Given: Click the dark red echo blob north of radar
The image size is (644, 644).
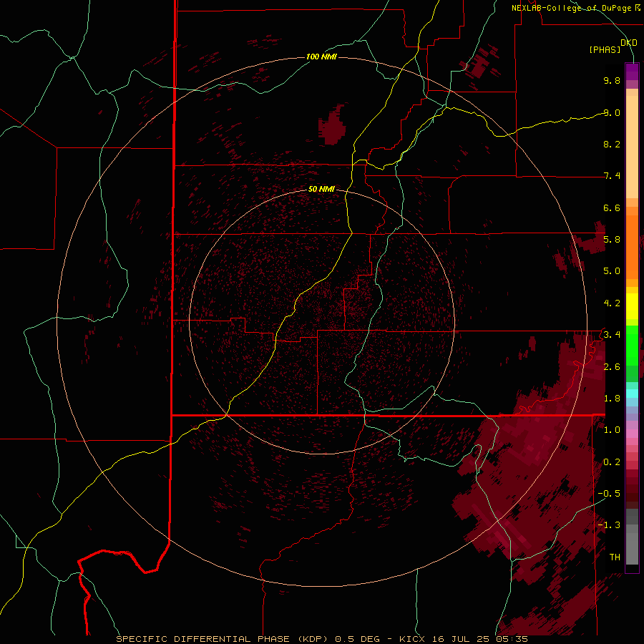Looking at the screenshot, I should click(332, 125).
